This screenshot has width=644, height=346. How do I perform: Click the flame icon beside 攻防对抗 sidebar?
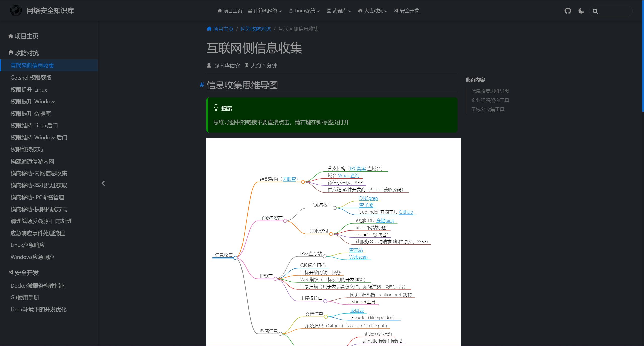tap(11, 53)
